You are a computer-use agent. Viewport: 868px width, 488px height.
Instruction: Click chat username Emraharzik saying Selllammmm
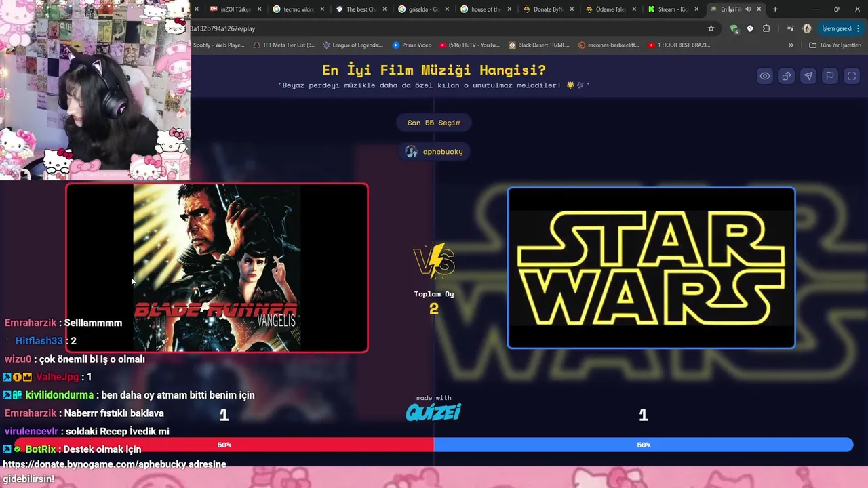click(31, 323)
